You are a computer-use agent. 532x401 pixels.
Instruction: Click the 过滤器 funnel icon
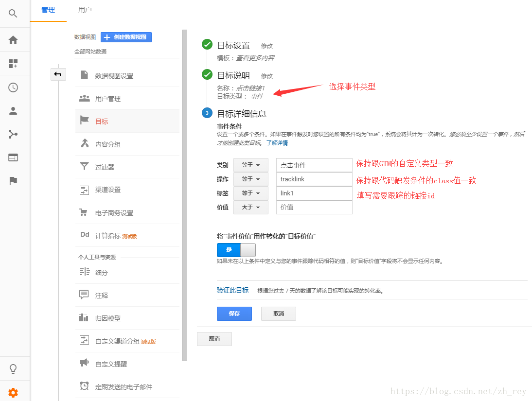tap(84, 166)
